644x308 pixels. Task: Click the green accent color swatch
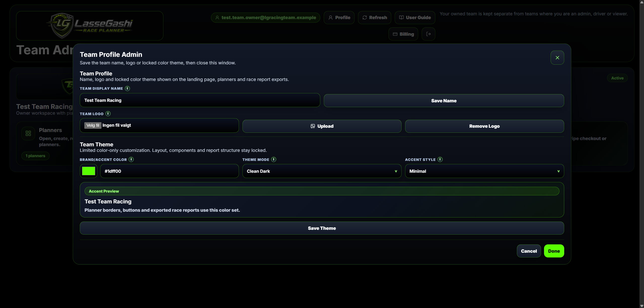click(x=89, y=171)
